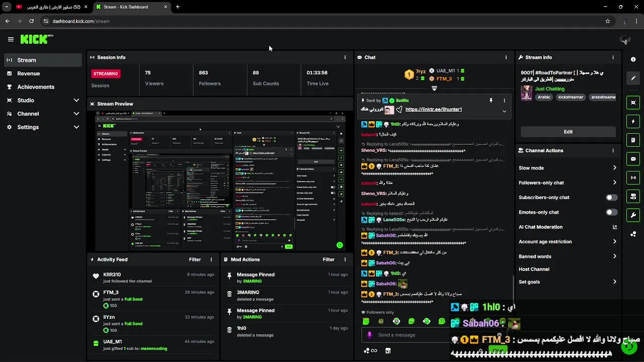Click the pencil edit icon in right rail
644x362 pixels.
(633, 78)
